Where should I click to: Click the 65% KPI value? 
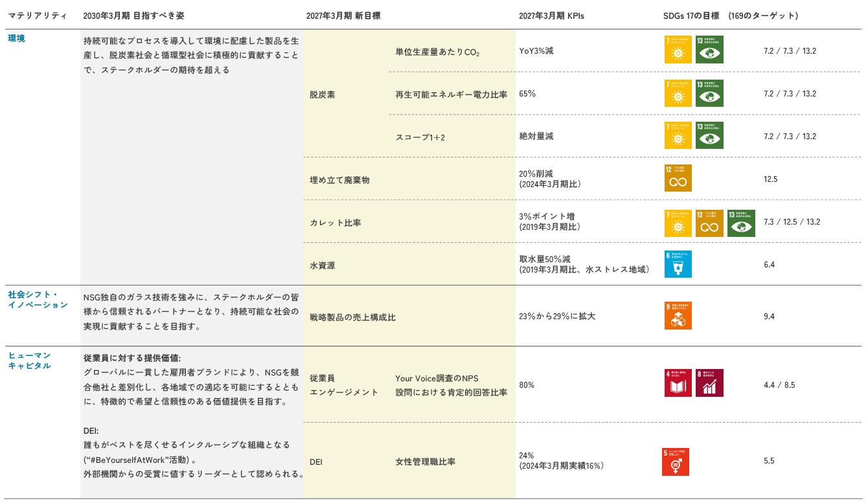pyautogui.click(x=527, y=93)
